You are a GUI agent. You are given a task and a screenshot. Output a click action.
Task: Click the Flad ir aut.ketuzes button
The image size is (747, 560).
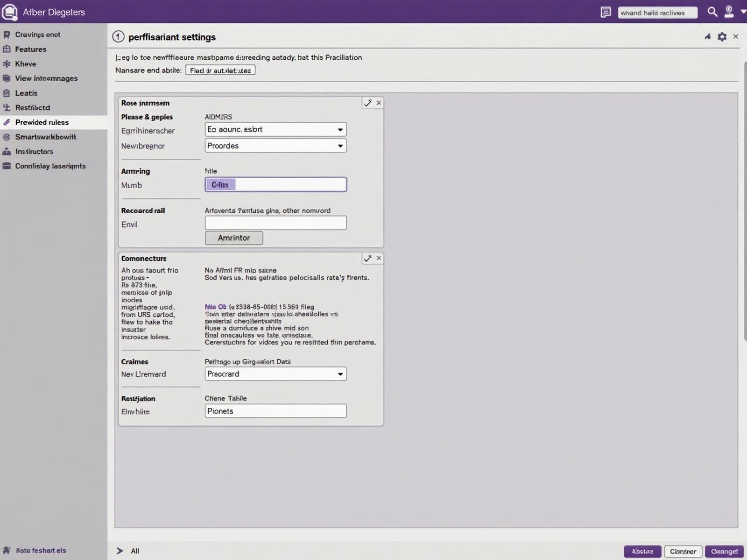pos(220,70)
